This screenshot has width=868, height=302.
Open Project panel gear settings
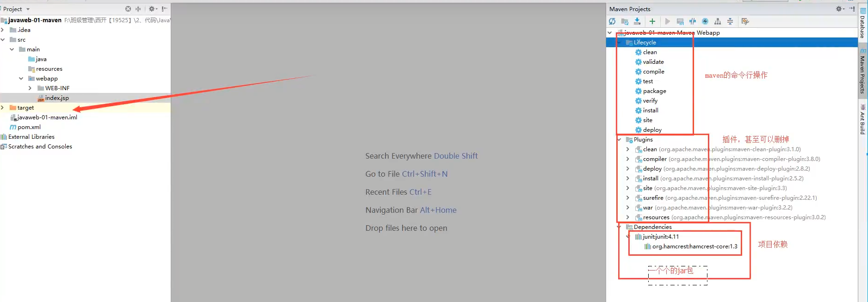pyautogui.click(x=153, y=9)
